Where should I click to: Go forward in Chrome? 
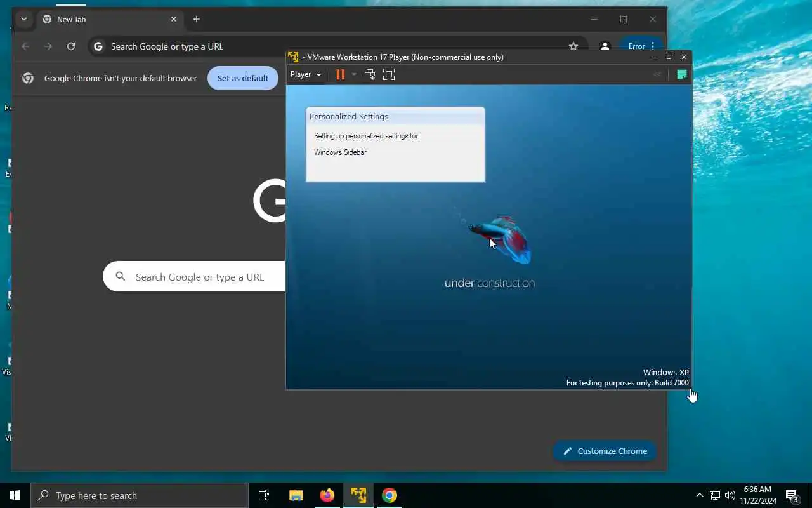48,46
